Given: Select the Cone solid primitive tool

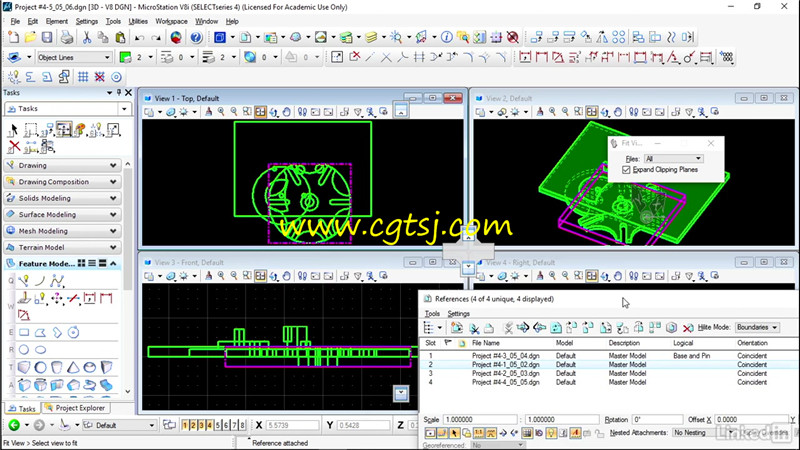Looking at the screenshot, I should [x=73, y=367].
